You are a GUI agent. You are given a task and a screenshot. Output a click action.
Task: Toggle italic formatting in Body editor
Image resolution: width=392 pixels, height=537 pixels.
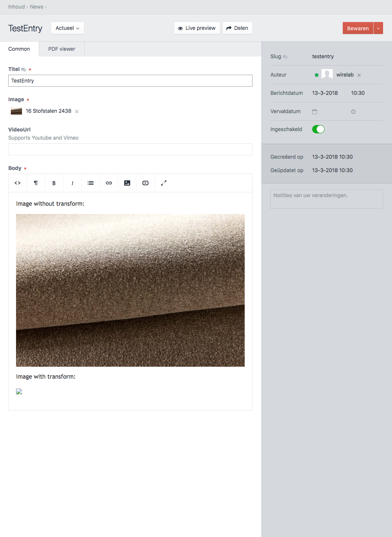click(x=72, y=183)
